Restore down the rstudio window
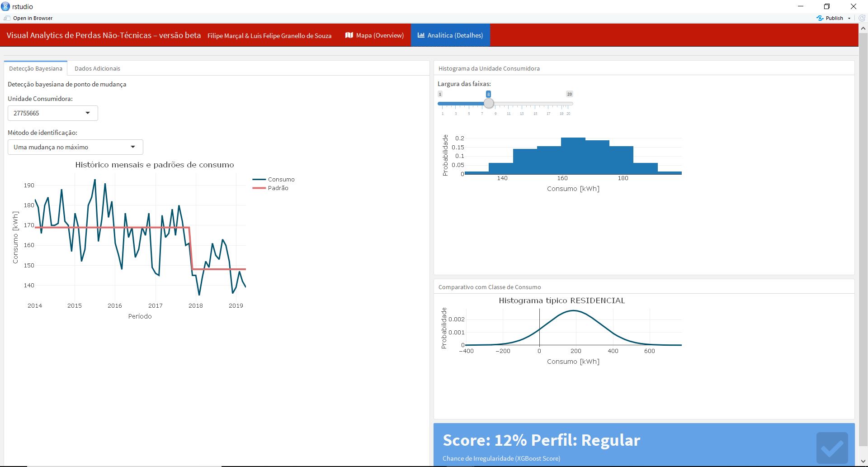Image resolution: width=868 pixels, height=467 pixels. point(827,6)
